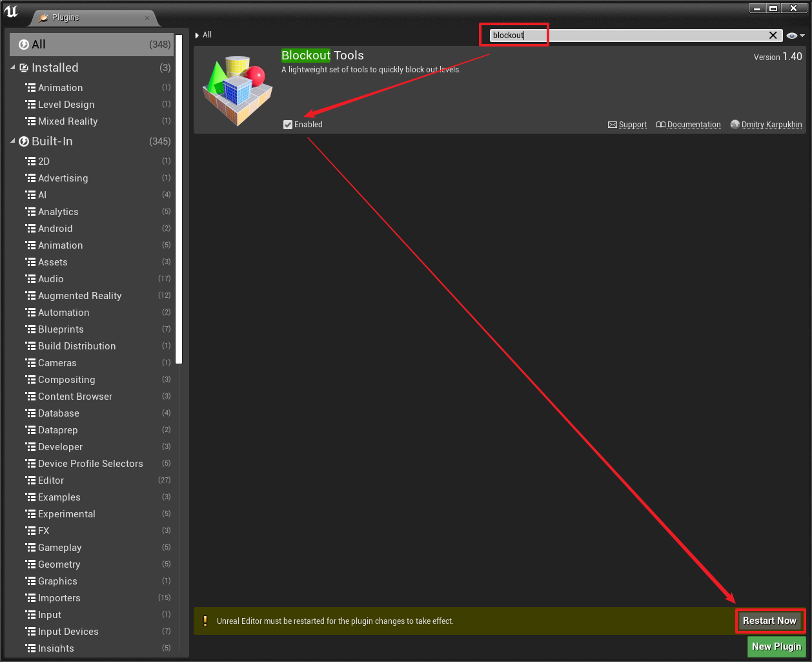Viewport: 812px width, 662px height.
Task: Select the Installed category row
Action: pyautogui.click(x=92, y=68)
